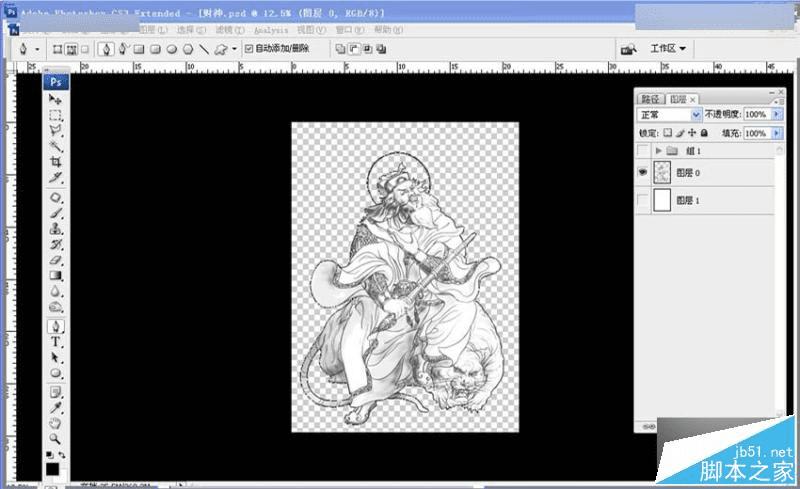800x489 pixels.
Task: Select the Crop tool
Action: click(56, 162)
